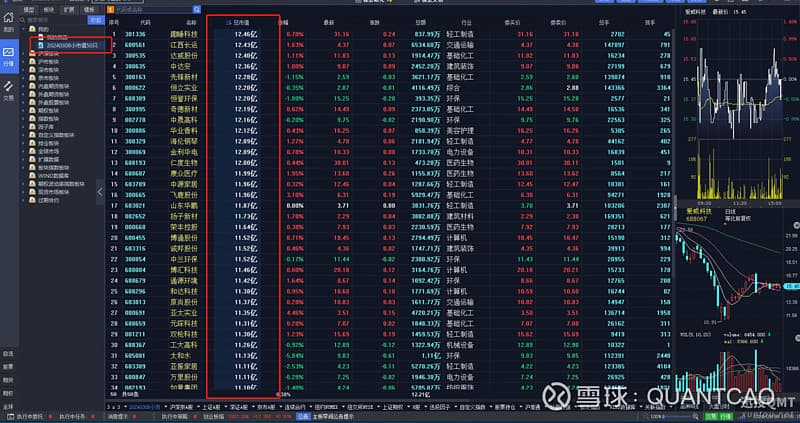Screen dimensions: 800x423
Task: Focus the stock code search input
Action: (154, 9)
